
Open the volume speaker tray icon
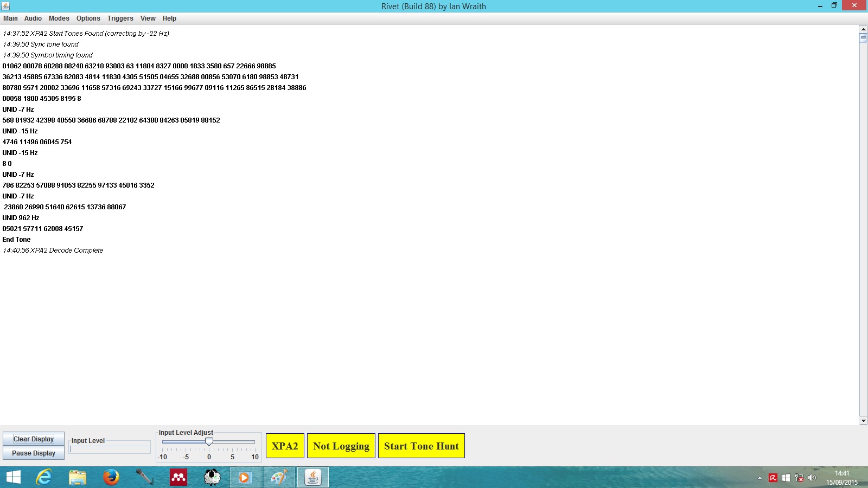[x=812, y=478]
